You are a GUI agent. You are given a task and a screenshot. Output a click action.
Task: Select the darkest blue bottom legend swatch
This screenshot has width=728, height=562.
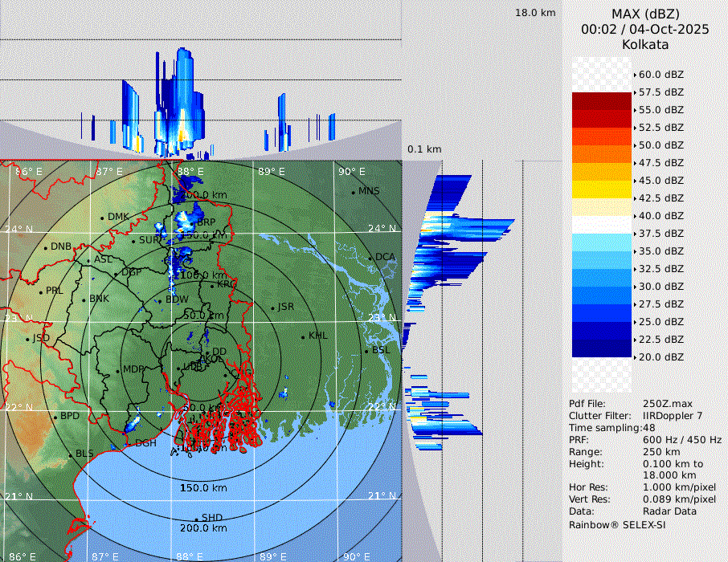[x=602, y=348]
